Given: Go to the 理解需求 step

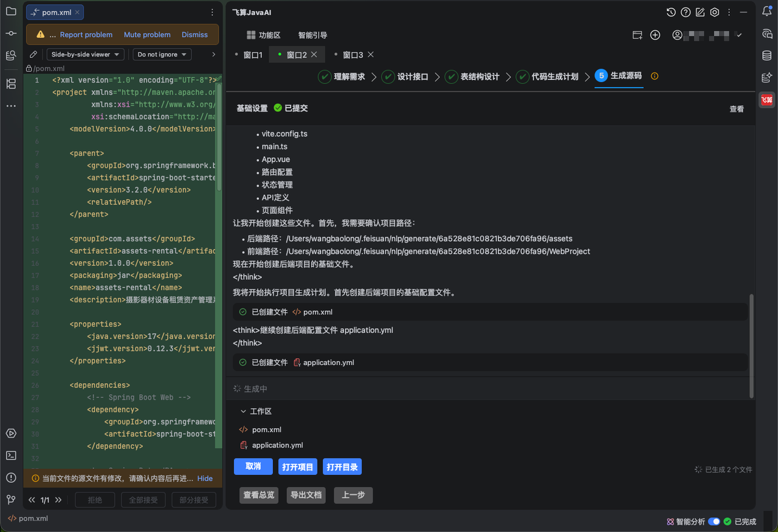Looking at the screenshot, I should click(x=342, y=77).
